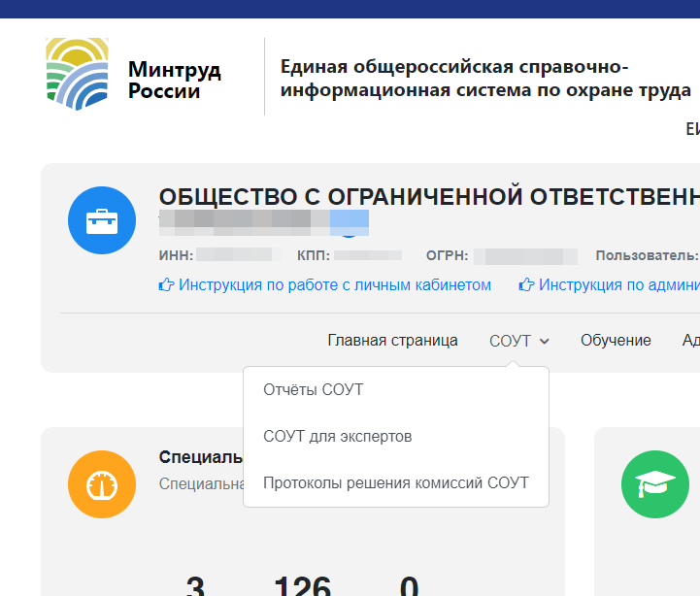Click the Специаль… card title
Screen dimensions: 700x596
201,457
